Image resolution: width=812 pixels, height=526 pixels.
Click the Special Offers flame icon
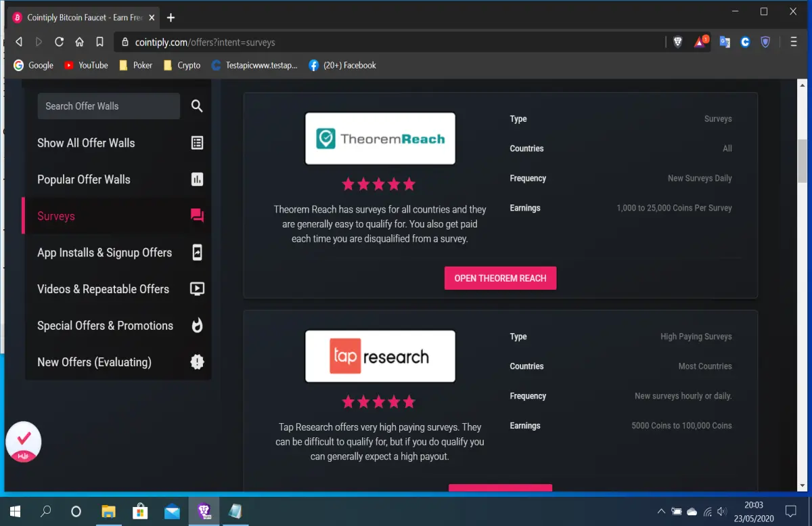pyautogui.click(x=197, y=326)
